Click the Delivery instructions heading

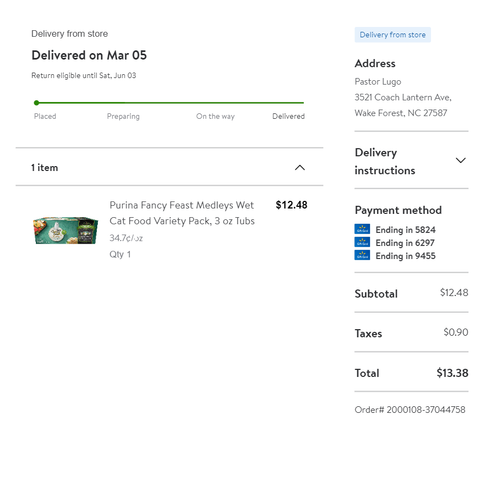(385, 161)
